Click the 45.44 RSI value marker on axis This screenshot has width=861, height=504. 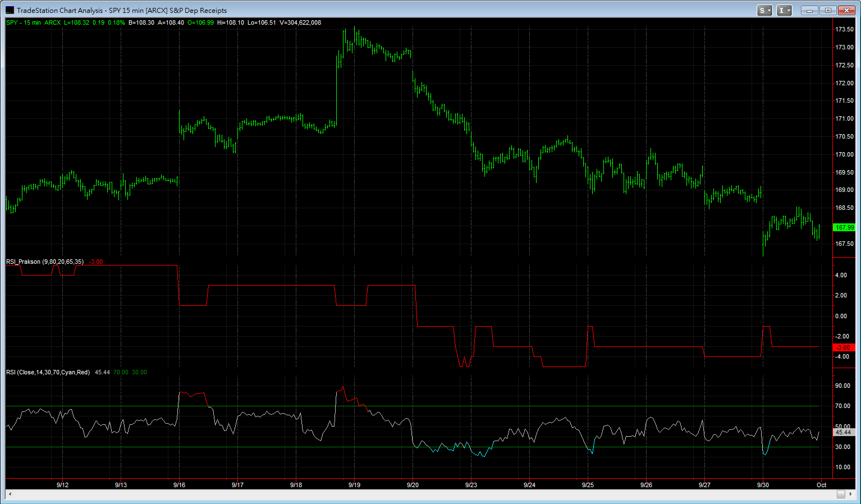coord(844,433)
